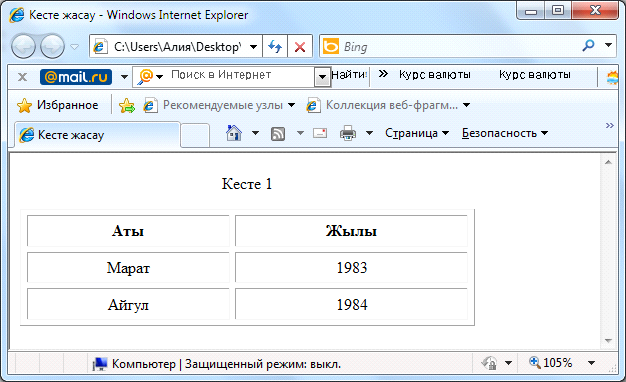Image resolution: width=626 pixels, height=382 pixels.
Task: Click the 105% zoom level button
Action: pos(551,363)
